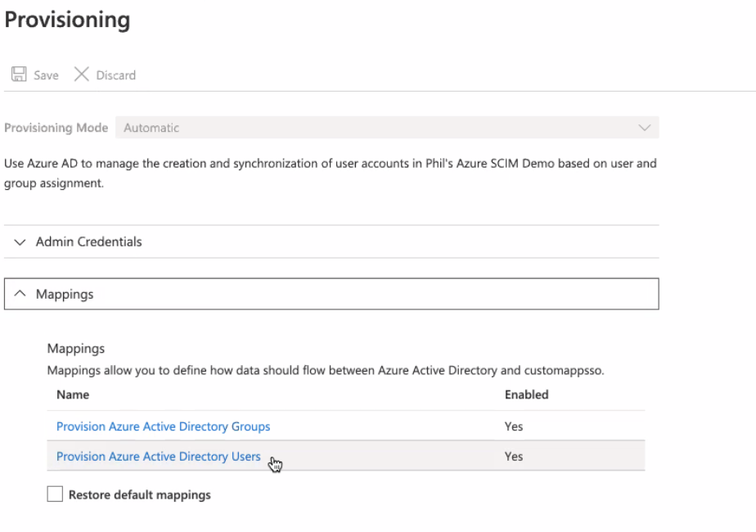This screenshot has height=532, width=756.
Task: Click the Provisioning page heading
Action: [x=67, y=20]
